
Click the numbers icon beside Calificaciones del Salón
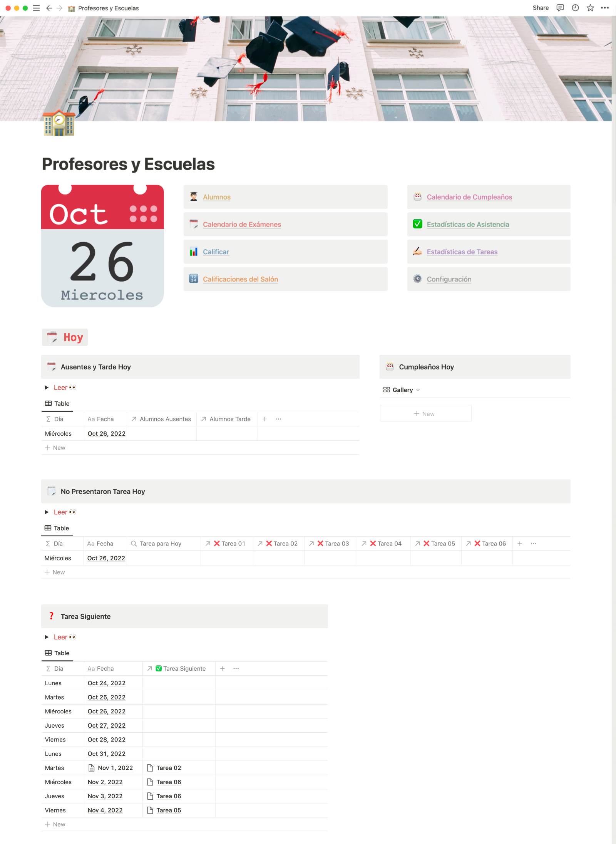point(194,279)
